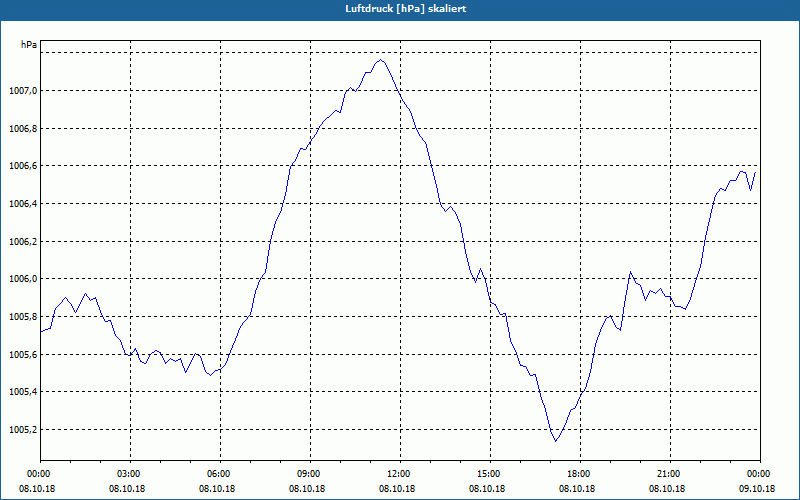Click the 'Luftdruck [hPa] skaliert' chart title
This screenshot has height=500, width=800.
point(406,9)
